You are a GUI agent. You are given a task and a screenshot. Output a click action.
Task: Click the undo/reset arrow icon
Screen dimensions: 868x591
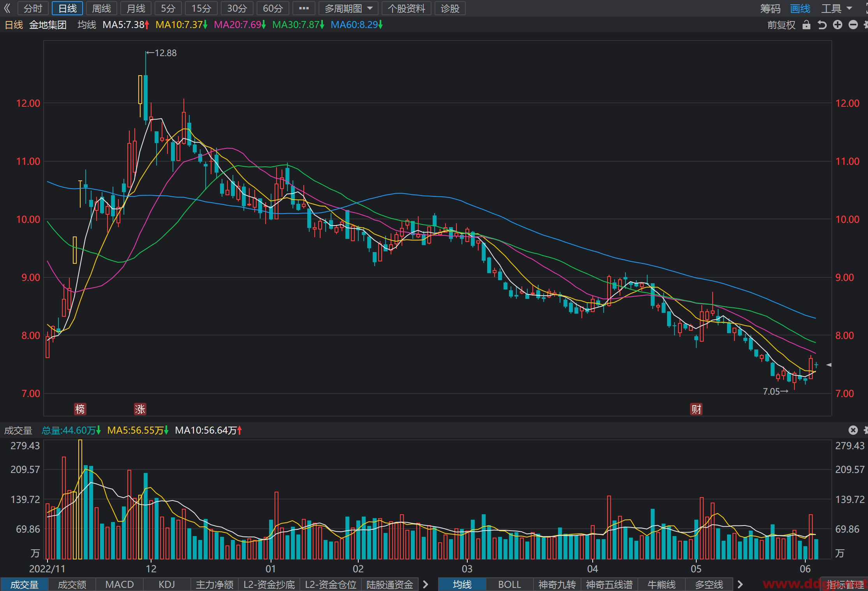[x=822, y=25]
